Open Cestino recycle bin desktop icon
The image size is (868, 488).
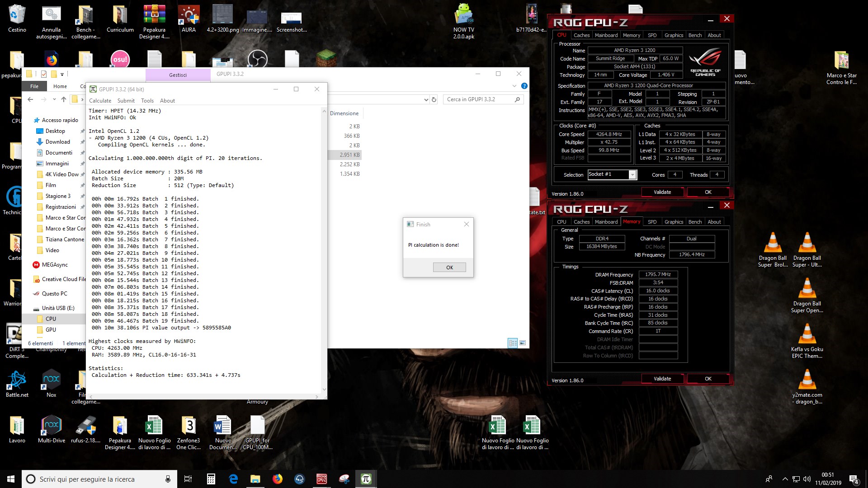point(17,19)
